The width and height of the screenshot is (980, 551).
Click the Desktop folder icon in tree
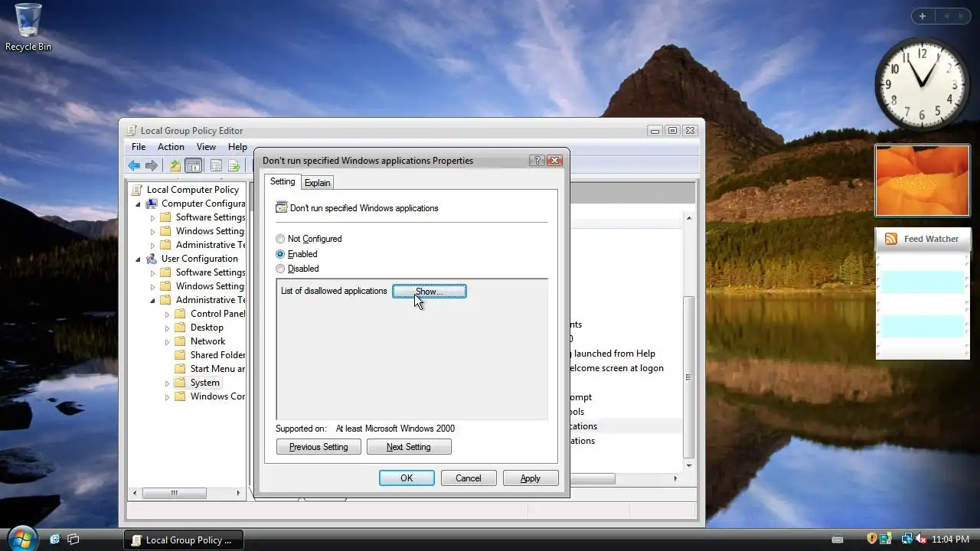[x=181, y=328]
